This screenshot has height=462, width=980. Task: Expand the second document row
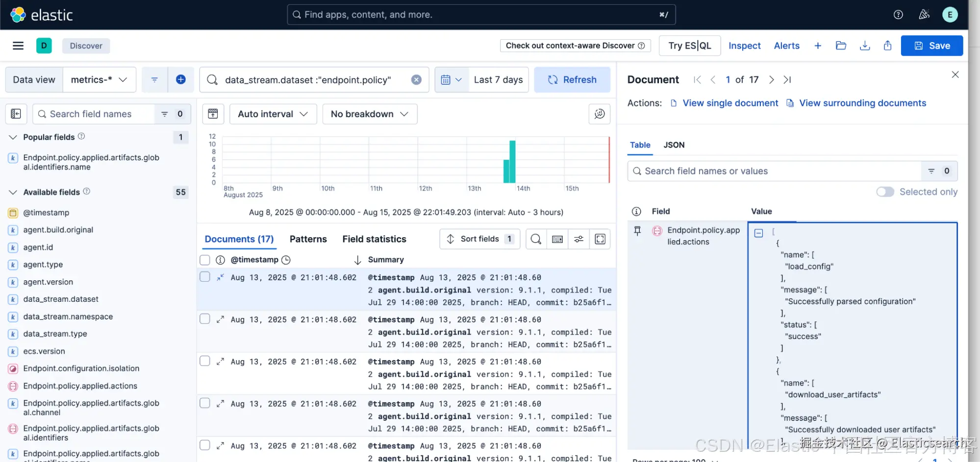tap(221, 319)
